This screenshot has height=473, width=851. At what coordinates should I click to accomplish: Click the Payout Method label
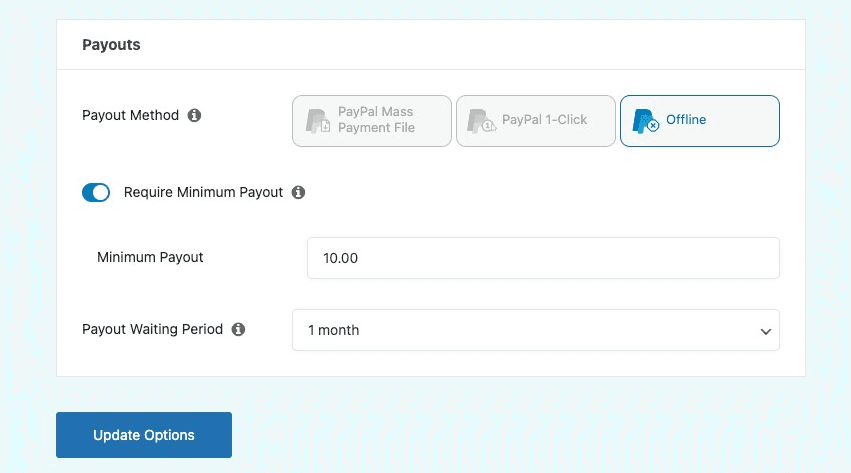[130, 115]
